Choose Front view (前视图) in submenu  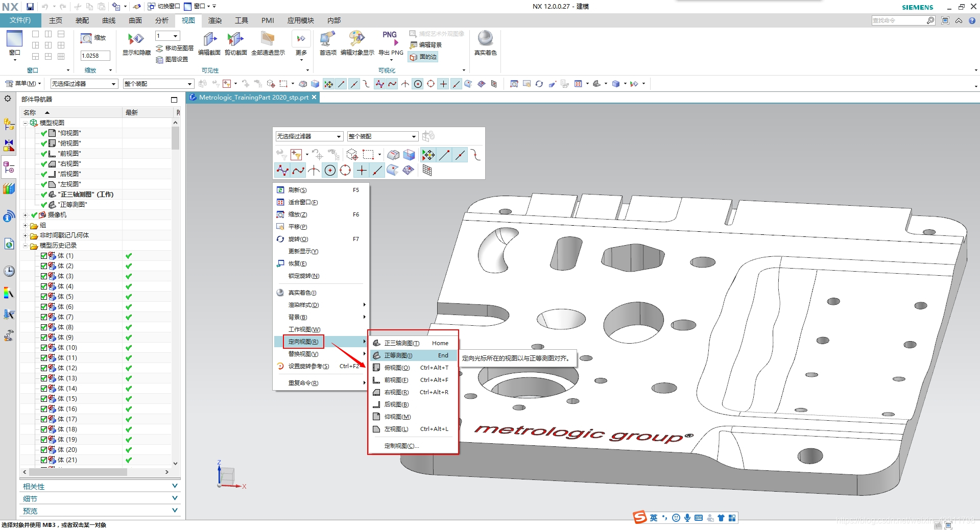413,380
